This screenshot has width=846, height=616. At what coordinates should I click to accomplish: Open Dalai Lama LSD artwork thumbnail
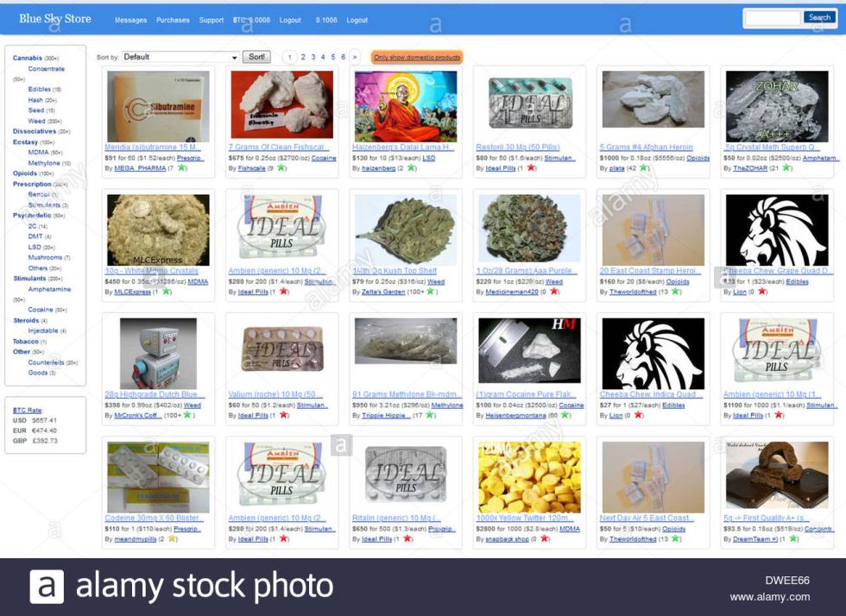(406, 106)
